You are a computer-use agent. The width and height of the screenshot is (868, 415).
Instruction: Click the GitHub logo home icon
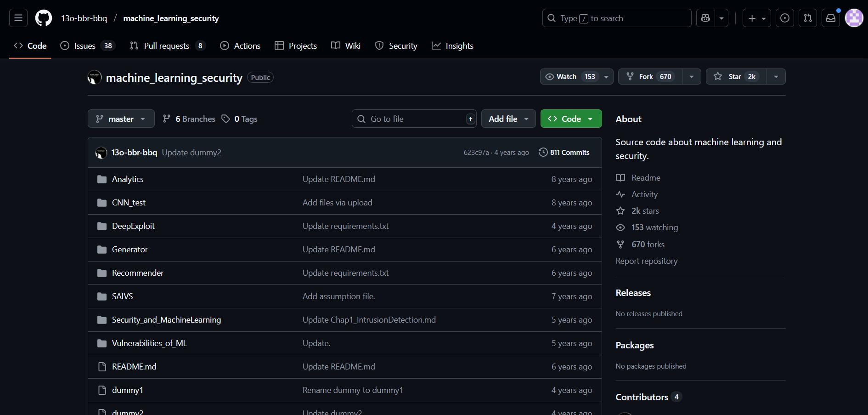pyautogui.click(x=44, y=18)
